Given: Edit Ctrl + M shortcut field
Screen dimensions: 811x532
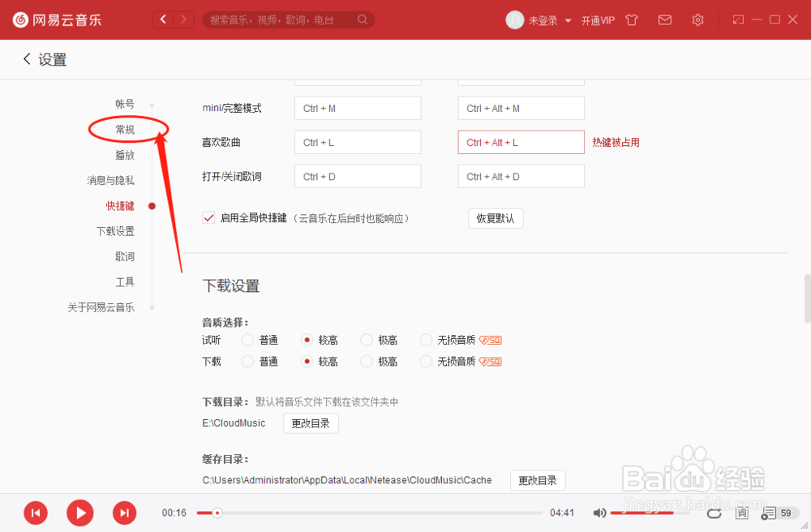Looking at the screenshot, I should pyautogui.click(x=358, y=108).
